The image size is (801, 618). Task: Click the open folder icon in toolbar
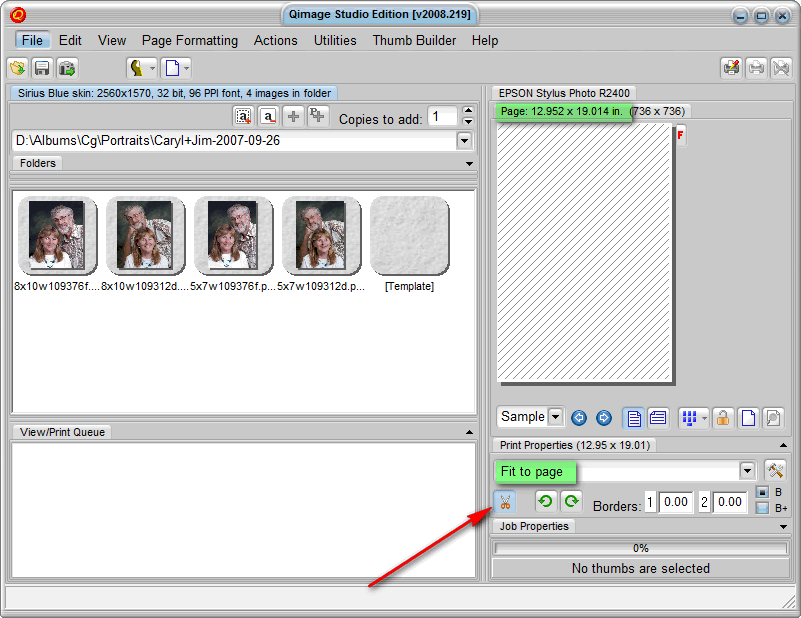(18, 68)
